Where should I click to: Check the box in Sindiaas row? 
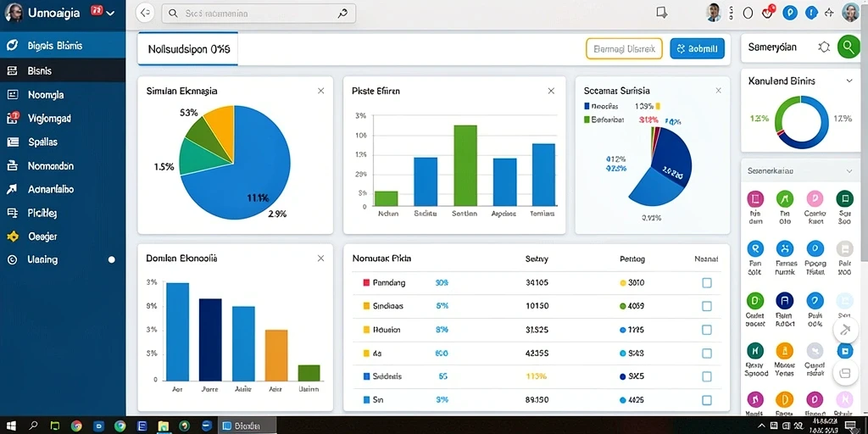[707, 306]
